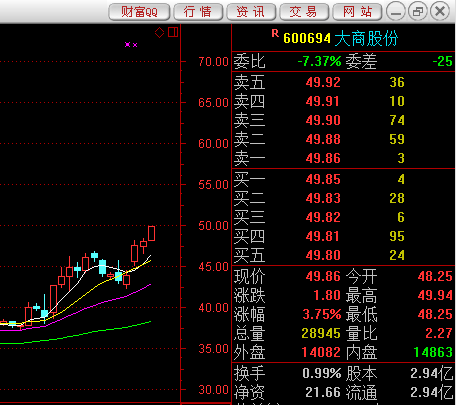Click the red diamond icon above chart
The height and width of the screenshot is (405, 456).
(x=159, y=32)
